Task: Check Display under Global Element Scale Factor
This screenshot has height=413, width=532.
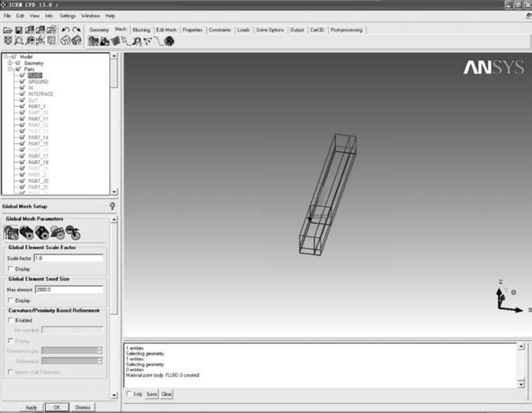Action: click(x=11, y=269)
